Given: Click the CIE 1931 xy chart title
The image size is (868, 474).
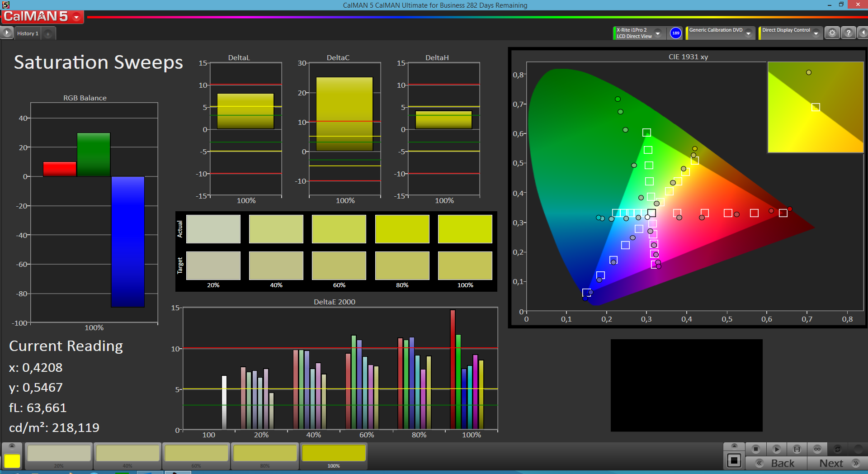Looking at the screenshot, I should (688, 57).
